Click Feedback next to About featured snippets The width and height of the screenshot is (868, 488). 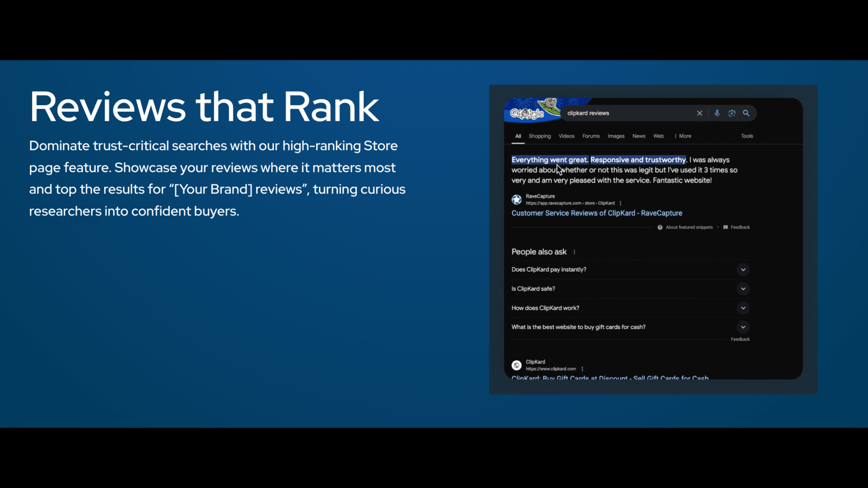tap(741, 227)
